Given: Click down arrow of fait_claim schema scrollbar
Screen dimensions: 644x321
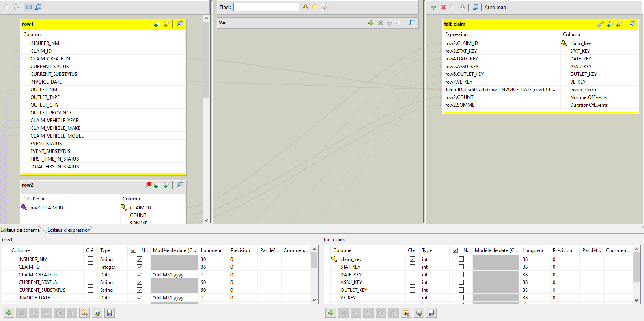Looking at the screenshot, I should tap(636, 300).
